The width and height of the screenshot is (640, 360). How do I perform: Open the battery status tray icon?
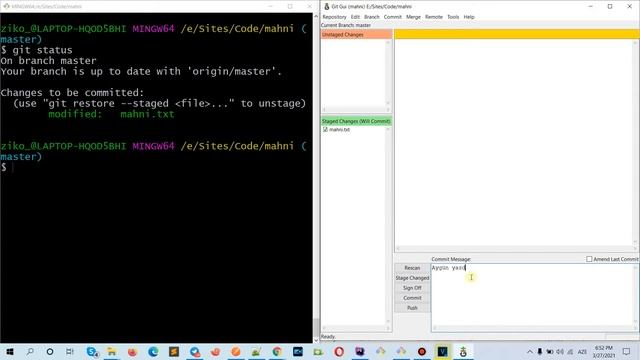point(550,351)
